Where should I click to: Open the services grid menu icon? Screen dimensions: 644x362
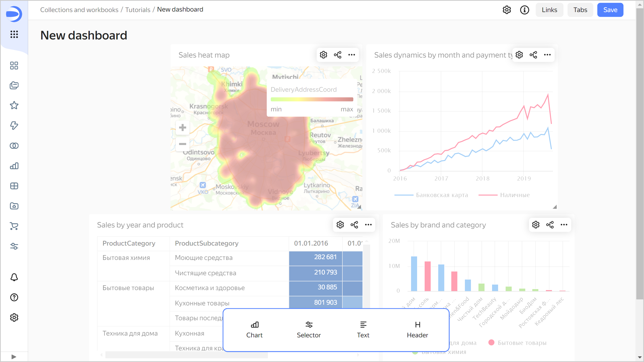tap(14, 34)
